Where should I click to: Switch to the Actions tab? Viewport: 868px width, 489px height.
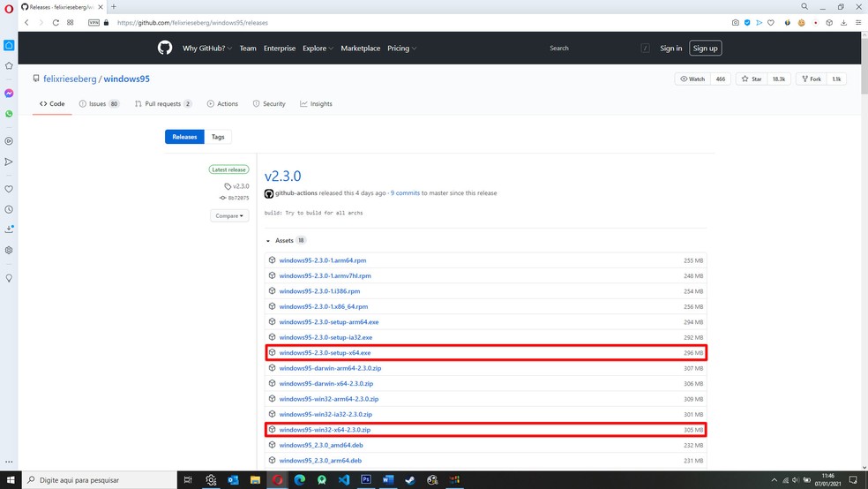pos(222,103)
